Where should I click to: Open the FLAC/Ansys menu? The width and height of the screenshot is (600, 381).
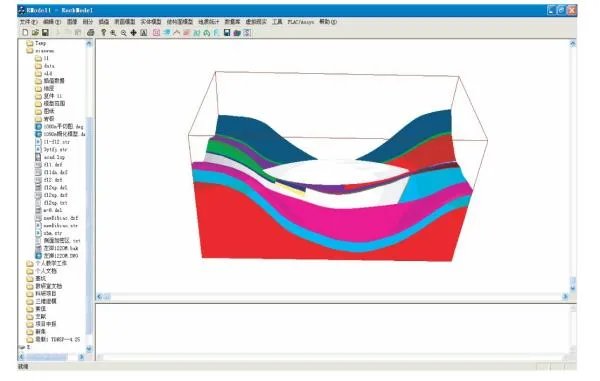301,22
